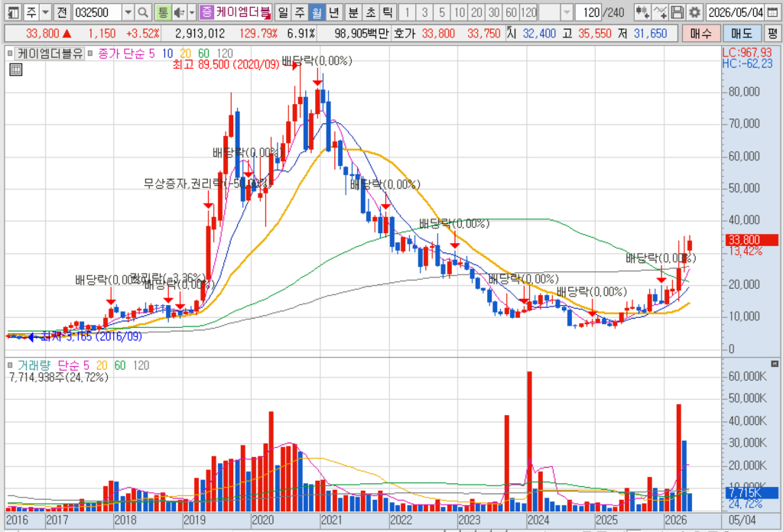Switch to the 일 daily chart tab
Screen dimensions: 783x532
tap(283, 12)
